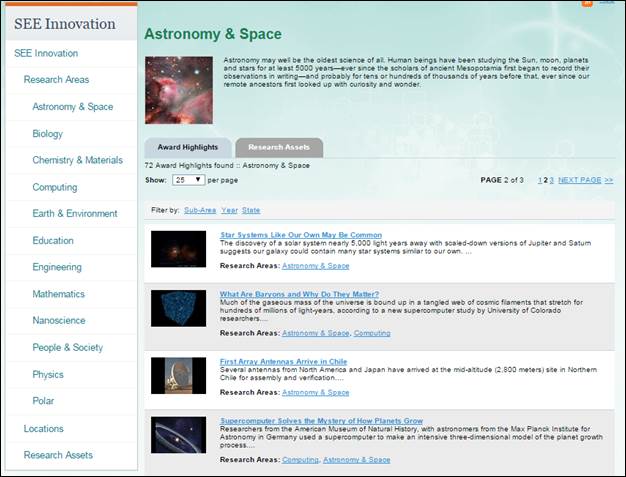Open the per page results dropdown

point(186,180)
